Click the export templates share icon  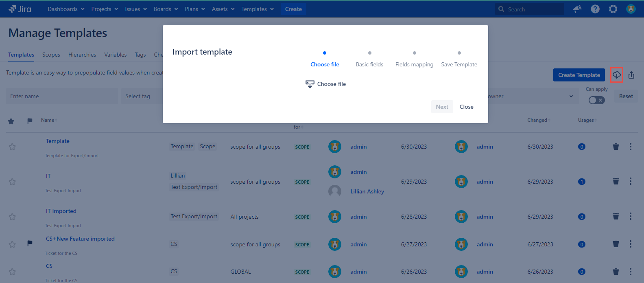pos(631,75)
